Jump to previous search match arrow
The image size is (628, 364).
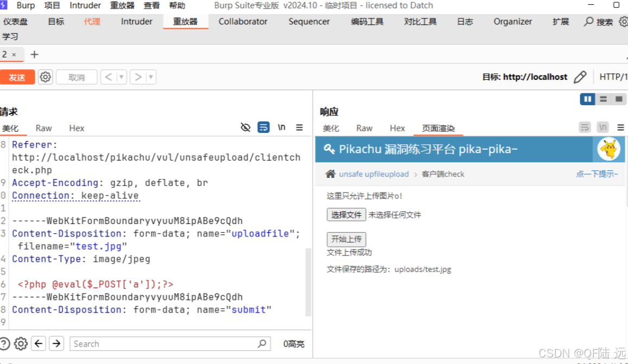tap(39, 343)
